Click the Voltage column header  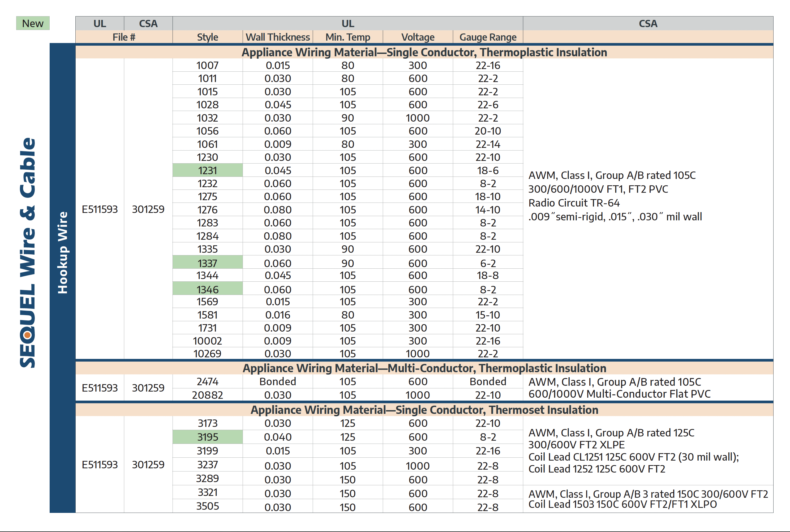[418, 37]
